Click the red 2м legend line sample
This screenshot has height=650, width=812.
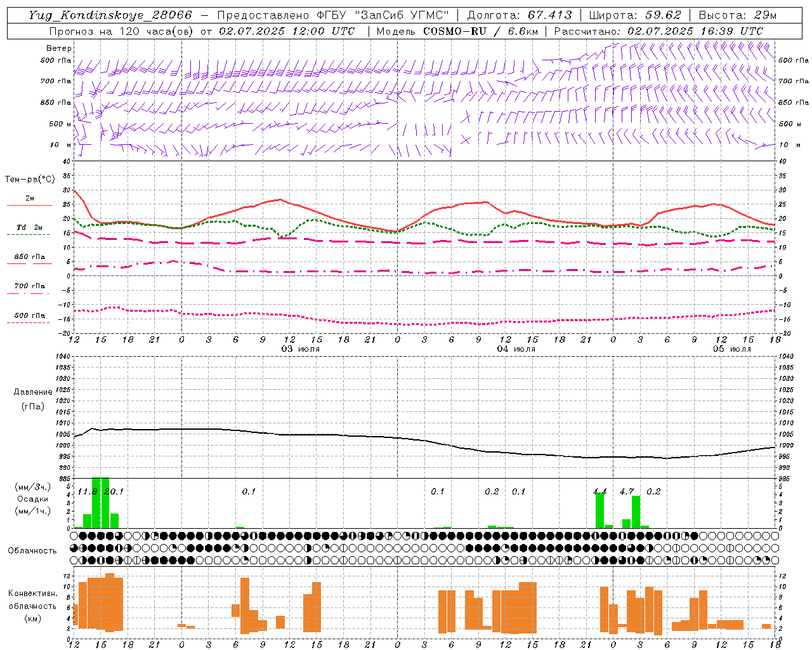coord(29,205)
